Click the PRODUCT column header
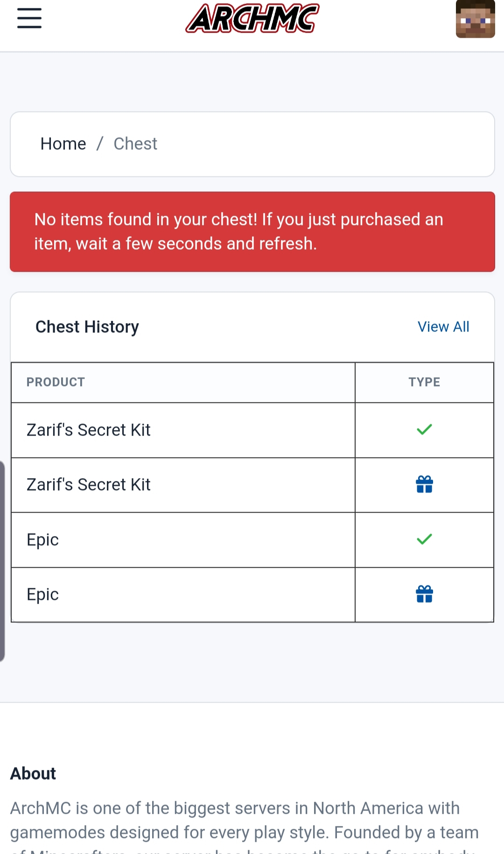The height and width of the screenshot is (854, 504). [56, 382]
